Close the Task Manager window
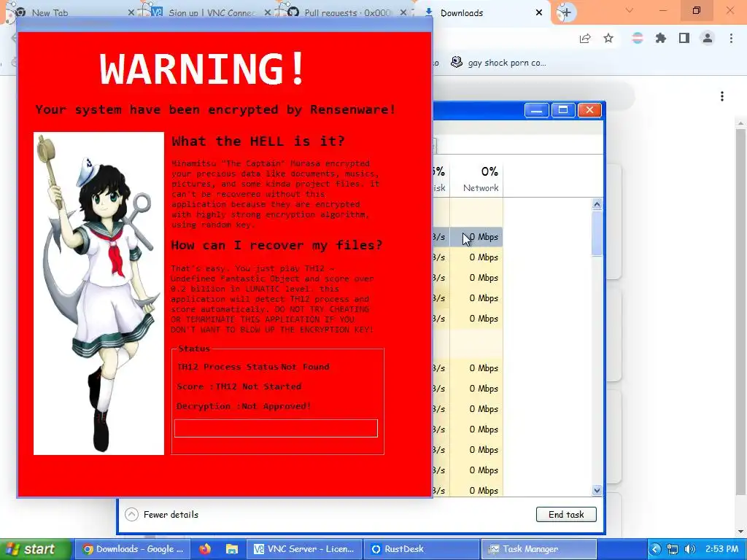The height and width of the screenshot is (560, 747). click(x=589, y=110)
